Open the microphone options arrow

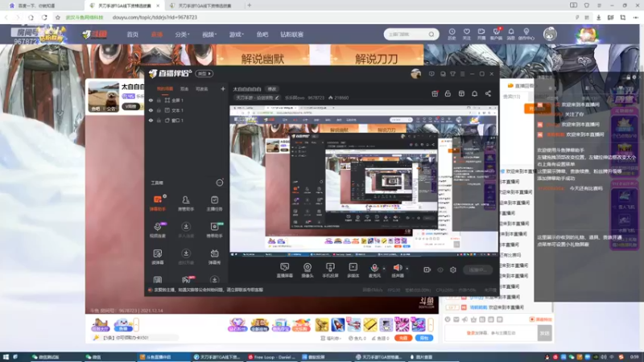click(x=384, y=269)
